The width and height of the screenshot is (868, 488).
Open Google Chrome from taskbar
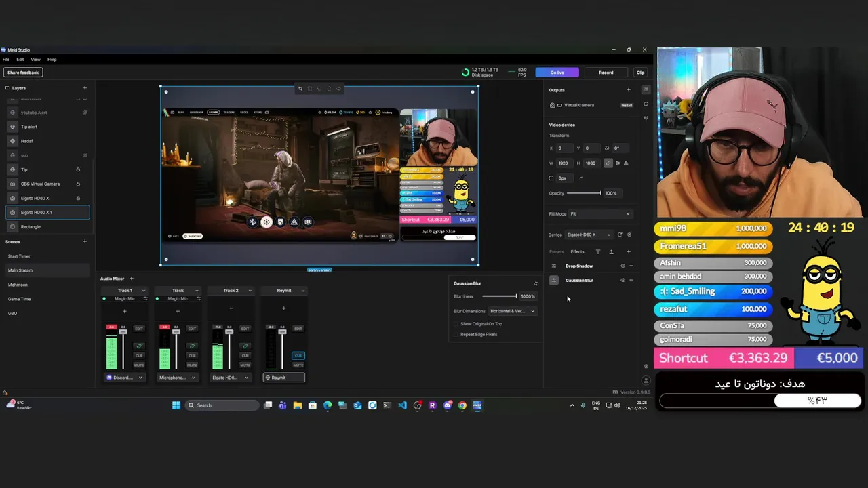coord(462,405)
